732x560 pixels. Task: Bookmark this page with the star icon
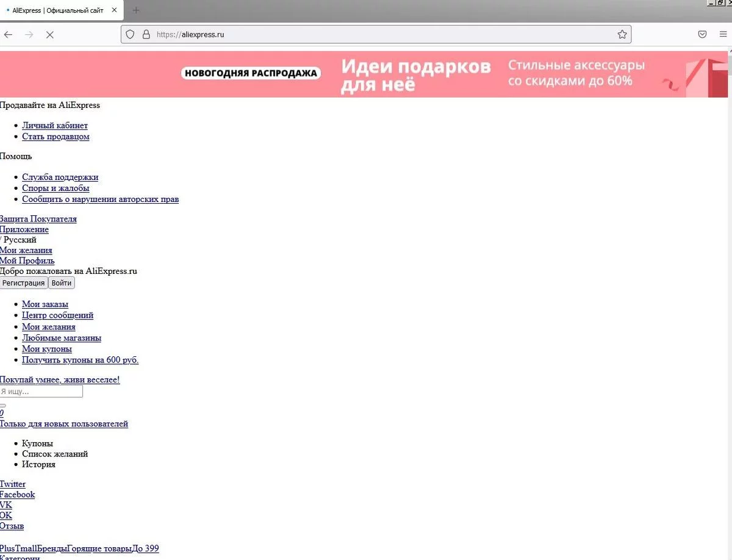tap(622, 35)
